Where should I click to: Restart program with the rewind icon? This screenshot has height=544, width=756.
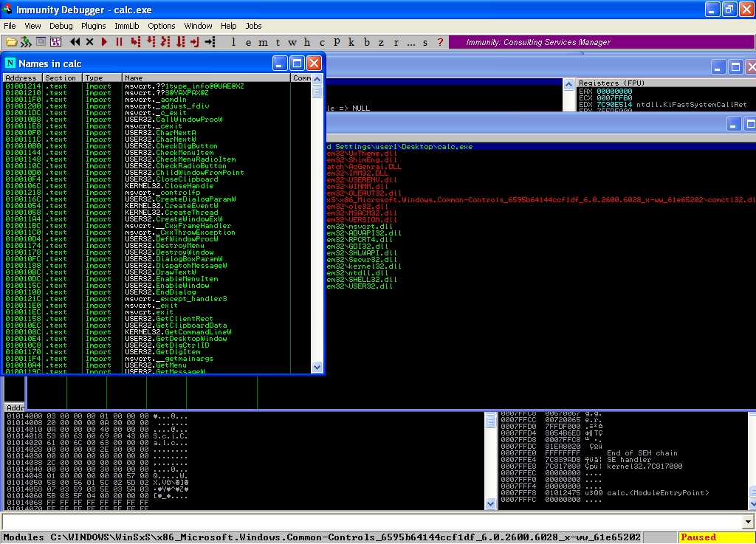75,42
